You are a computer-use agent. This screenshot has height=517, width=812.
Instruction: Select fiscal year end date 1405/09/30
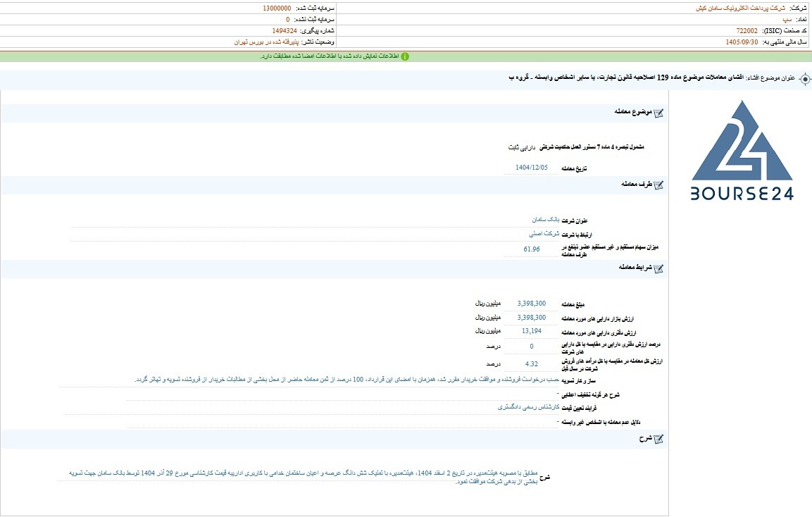[742, 42]
